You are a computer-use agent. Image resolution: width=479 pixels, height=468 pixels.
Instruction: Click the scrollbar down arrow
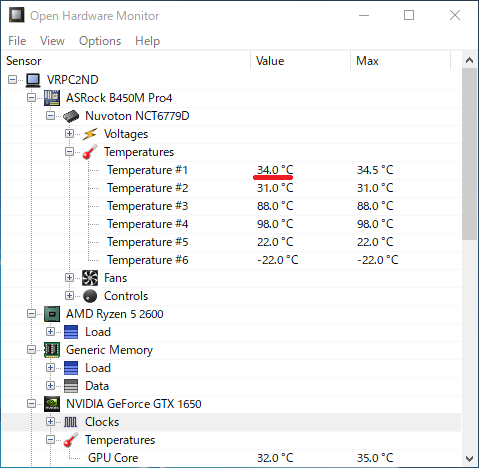(469, 459)
